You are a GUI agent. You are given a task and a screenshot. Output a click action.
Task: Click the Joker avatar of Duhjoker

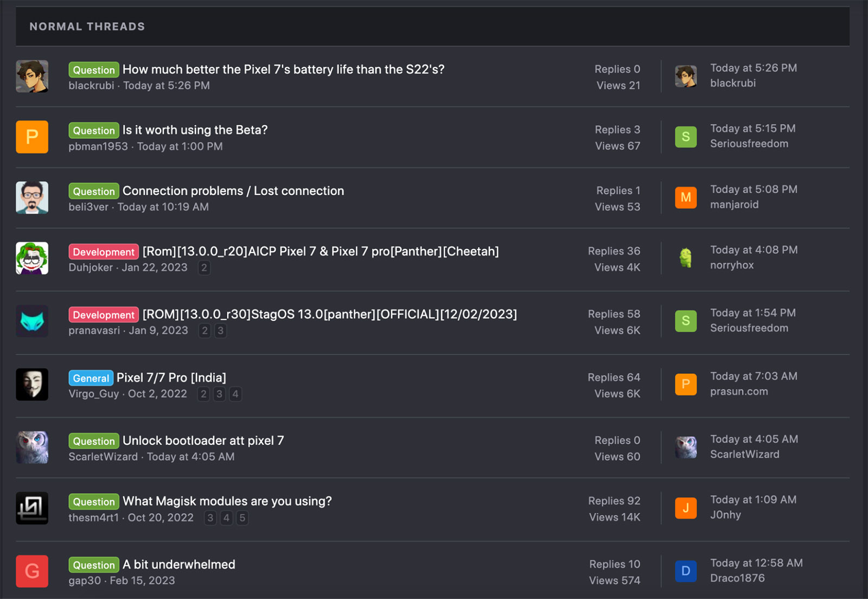32,258
